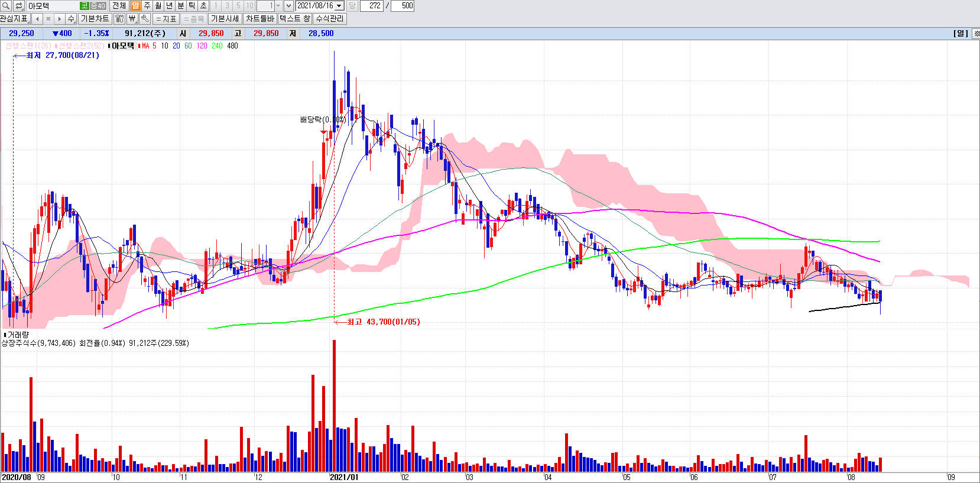Image resolution: width=980 pixels, height=483 pixels.
Task: Select the 기본차트 button
Action: 95,19
